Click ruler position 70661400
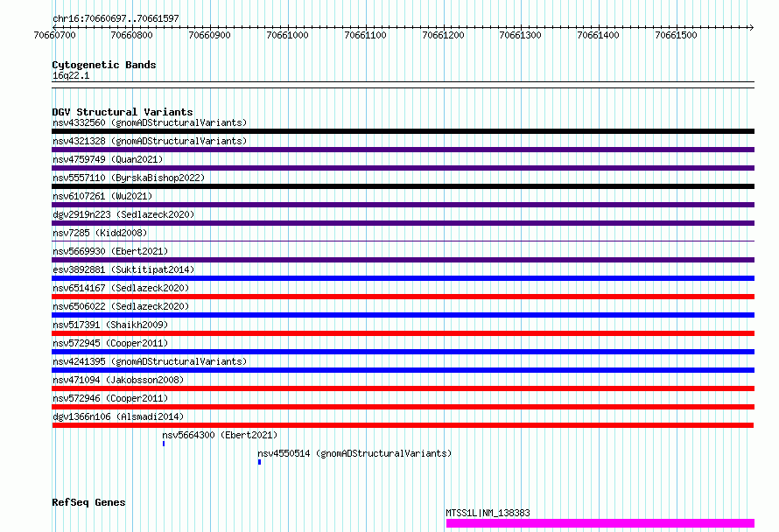This screenshot has width=779, height=532. (x=598, y=35)
